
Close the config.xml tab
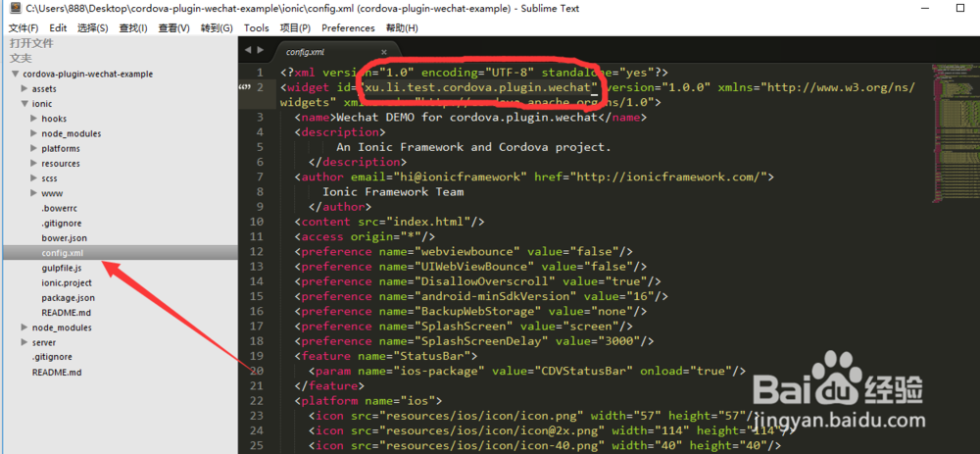(x=384, y=53)
